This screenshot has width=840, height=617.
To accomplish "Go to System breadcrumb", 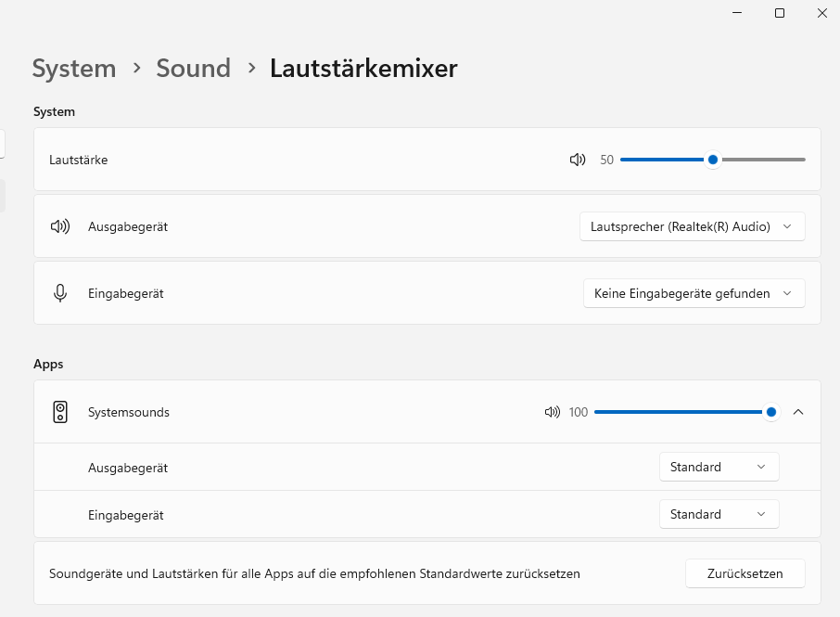I will point(74,69).
